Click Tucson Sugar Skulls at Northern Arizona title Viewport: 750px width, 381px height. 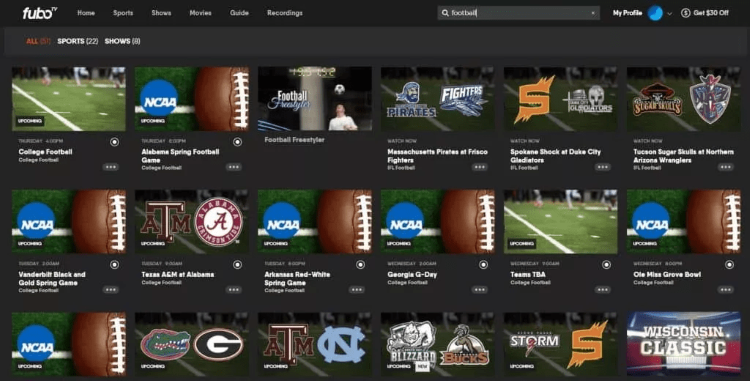point(683,156)
